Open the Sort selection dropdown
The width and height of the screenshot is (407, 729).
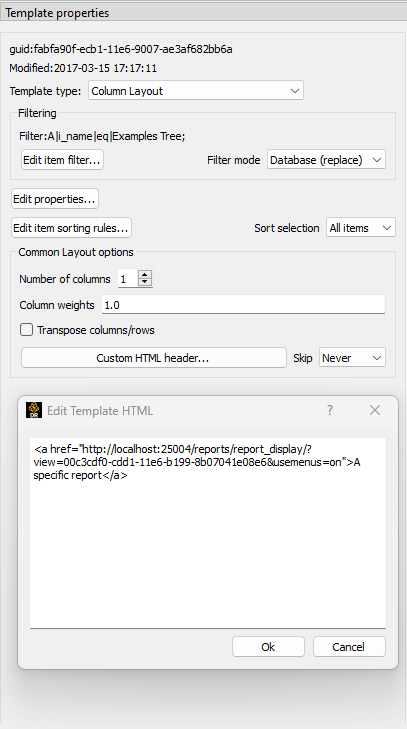pyautogui.click(x=360, y=228)
